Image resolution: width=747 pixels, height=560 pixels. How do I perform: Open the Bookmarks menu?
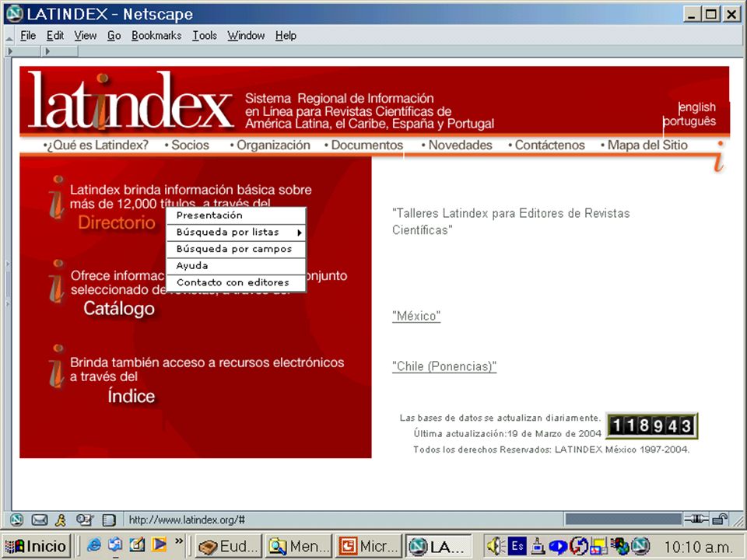coord(156,36)
